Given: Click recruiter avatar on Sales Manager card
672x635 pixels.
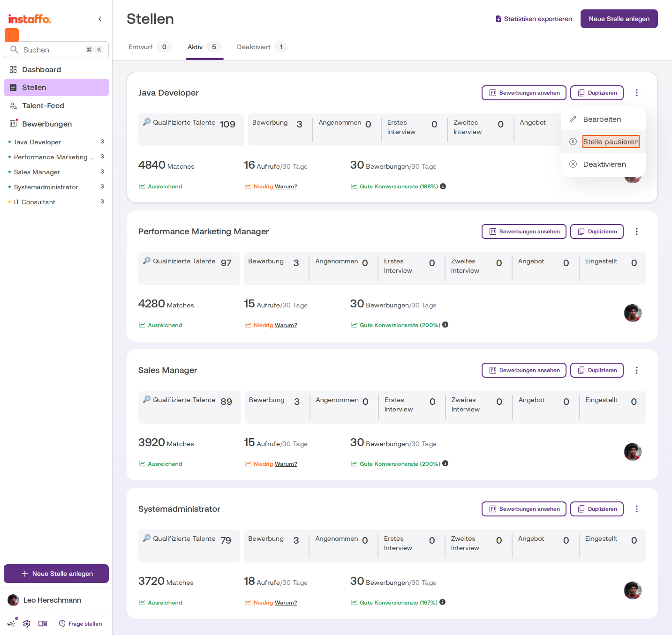Looking at the screenshot, I should coord(633,452).
